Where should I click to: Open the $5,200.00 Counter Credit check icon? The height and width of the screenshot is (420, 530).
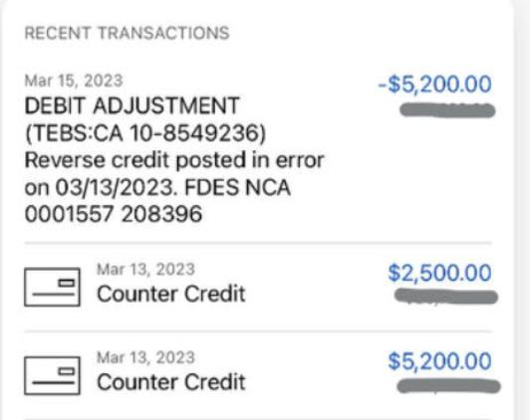tap(52, 375)
